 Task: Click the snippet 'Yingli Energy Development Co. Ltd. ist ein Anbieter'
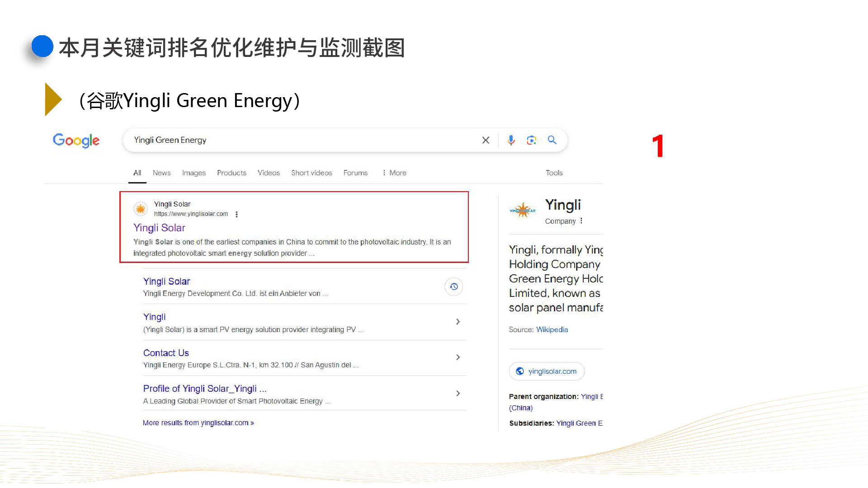tap(236, 294)
